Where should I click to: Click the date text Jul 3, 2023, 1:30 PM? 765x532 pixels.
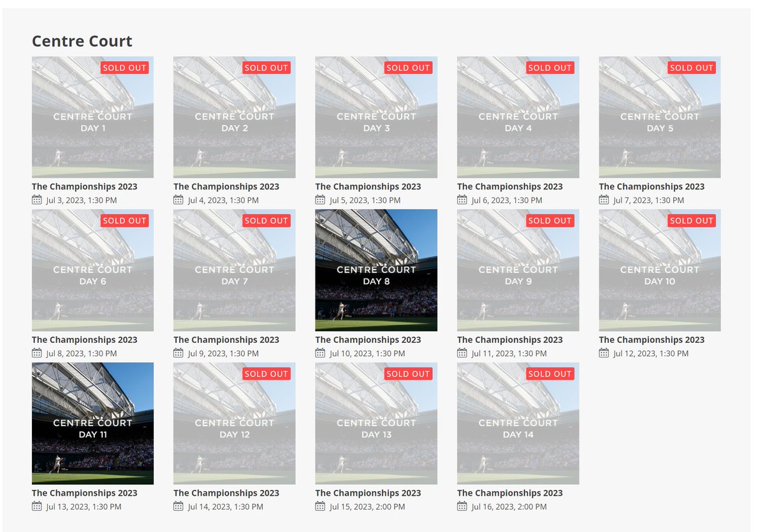(x=82, y=201)
